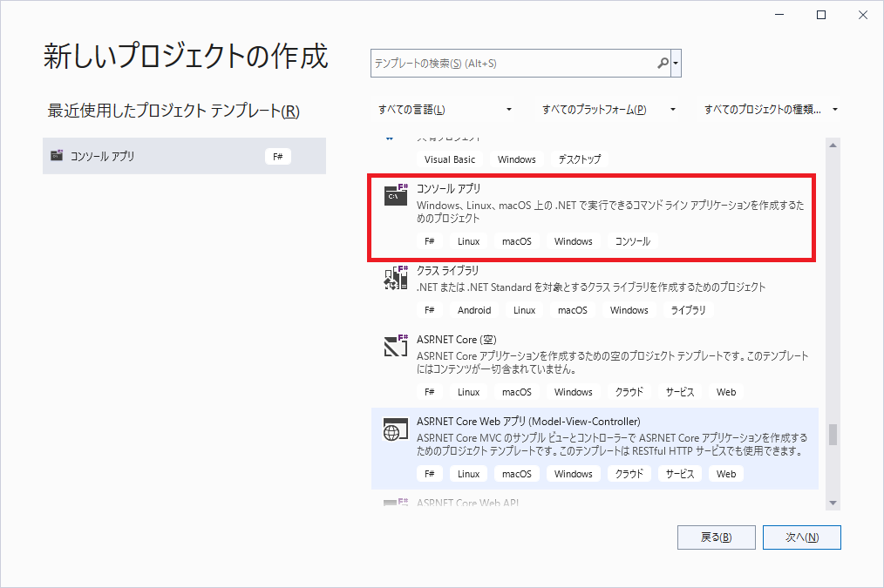This screenshot has height=588, width=884.
Task: Click the F# tag on recent template
Action: (278, 157)
